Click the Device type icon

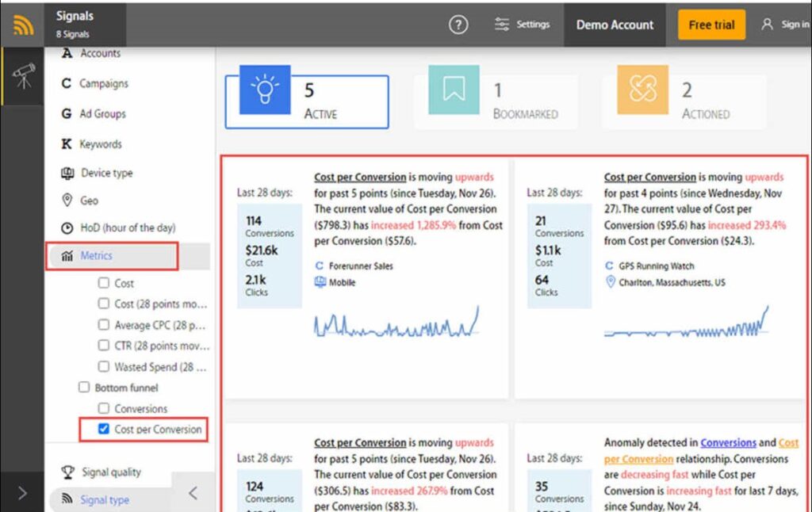(67, 172)
